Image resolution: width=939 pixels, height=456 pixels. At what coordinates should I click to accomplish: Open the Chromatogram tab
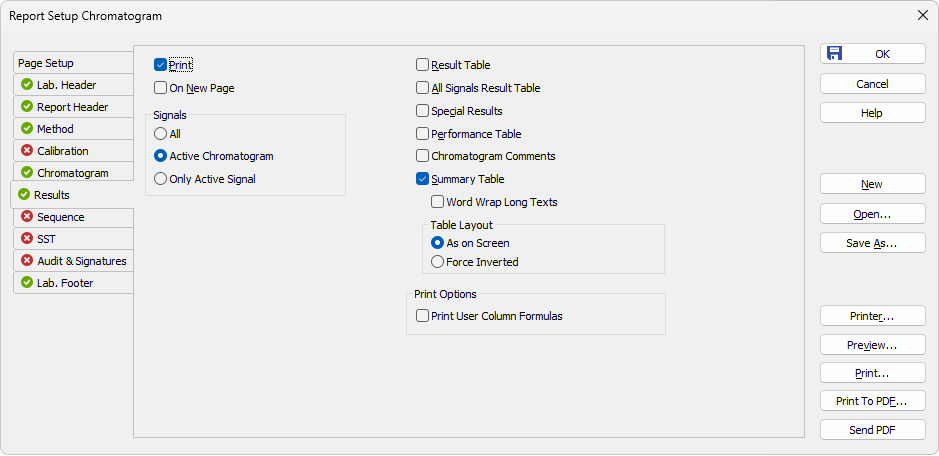(73, 173)
